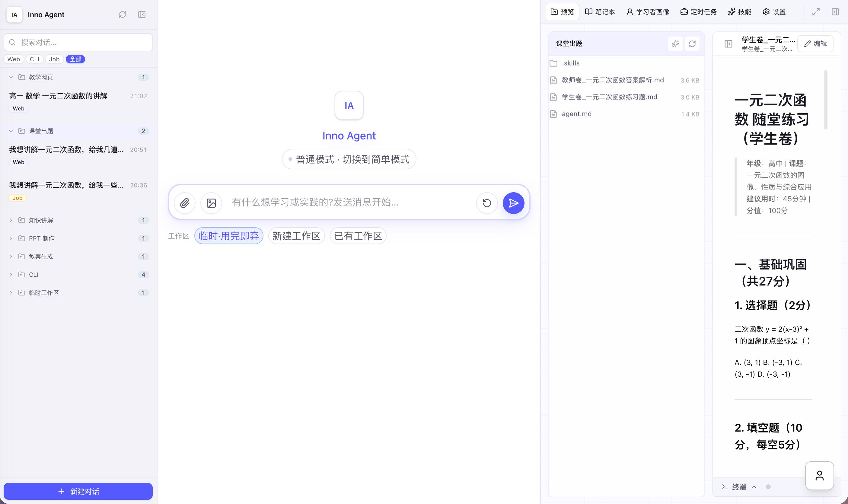This screenshot has width=848, height=504.
Task: Open the 20:36 Job conversation
Action: coord(78,191)
